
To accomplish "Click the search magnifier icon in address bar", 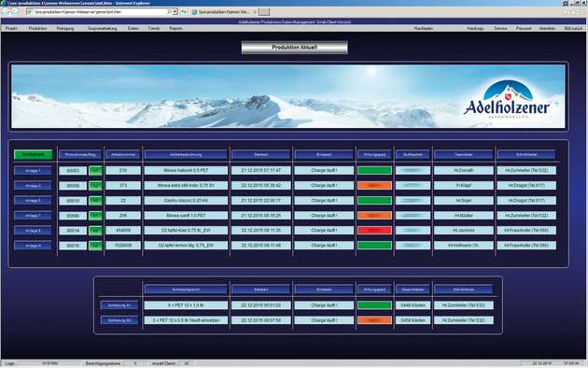I will [170, 12].
